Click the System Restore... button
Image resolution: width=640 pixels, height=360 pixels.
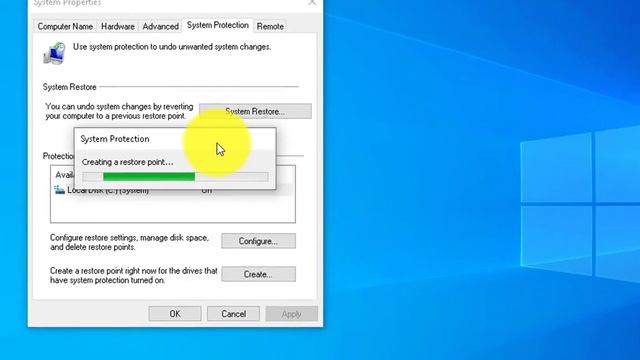(x=255, y=111)
